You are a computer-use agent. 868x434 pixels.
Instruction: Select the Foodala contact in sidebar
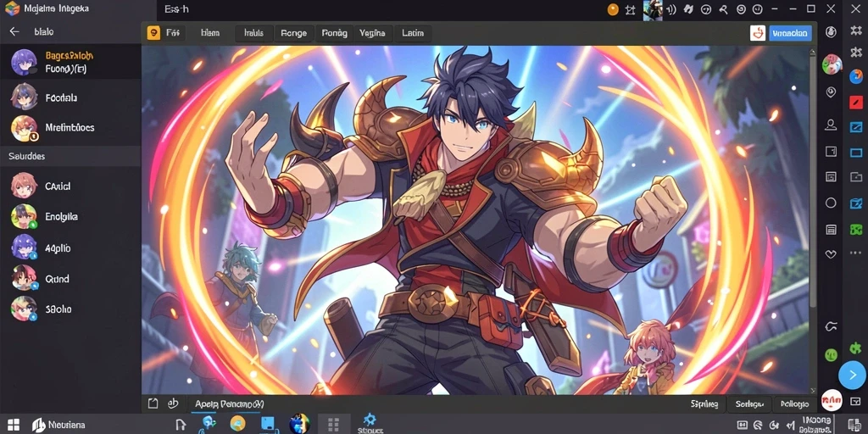tap(71, 98)
